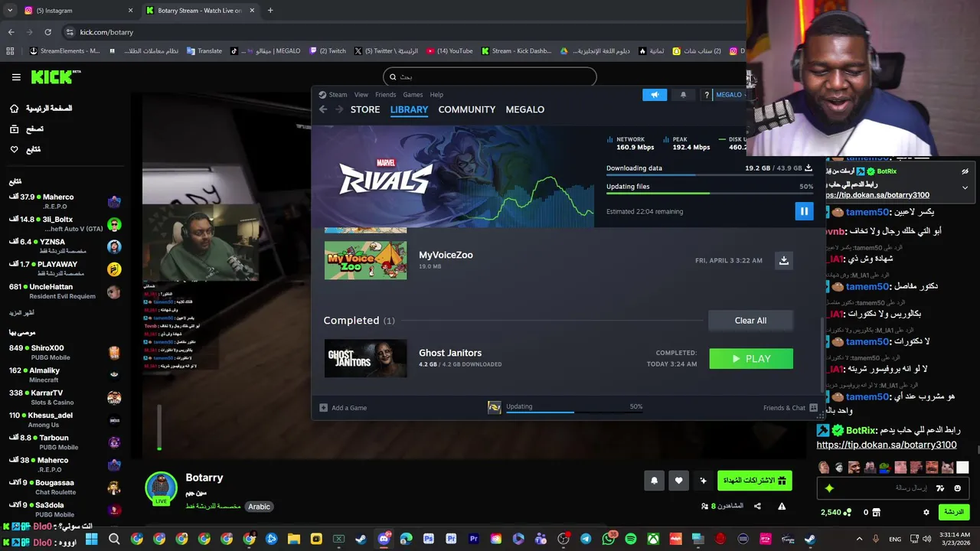Reload the browser page
Screen dimensions: 980x551
[47, 32]
